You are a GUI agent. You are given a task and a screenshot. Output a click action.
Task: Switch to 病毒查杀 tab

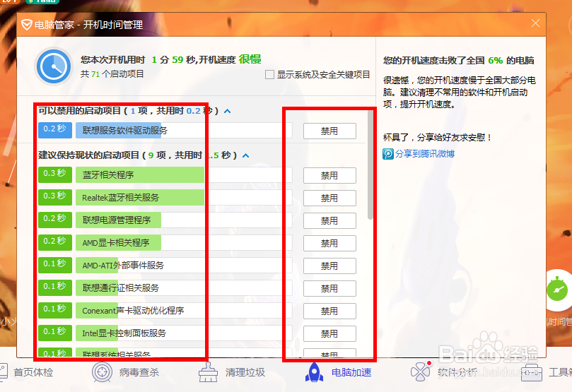pos(139,372)
